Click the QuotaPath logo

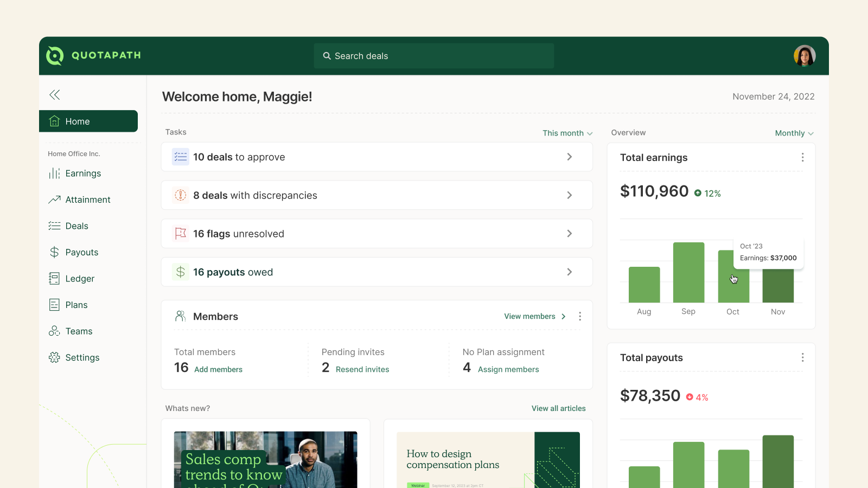[92, 55]
